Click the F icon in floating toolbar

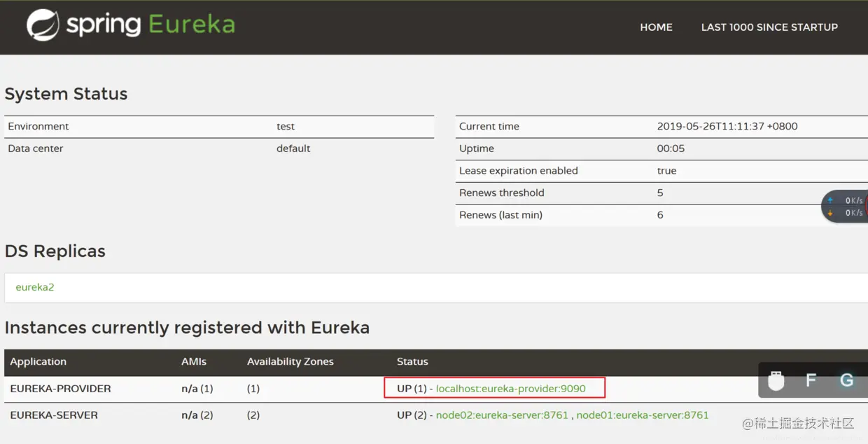(x=811, y=380)
